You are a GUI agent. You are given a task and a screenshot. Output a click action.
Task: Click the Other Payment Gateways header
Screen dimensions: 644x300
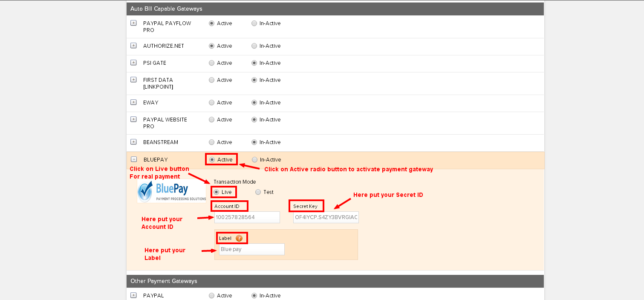click(x=335, y=281)
